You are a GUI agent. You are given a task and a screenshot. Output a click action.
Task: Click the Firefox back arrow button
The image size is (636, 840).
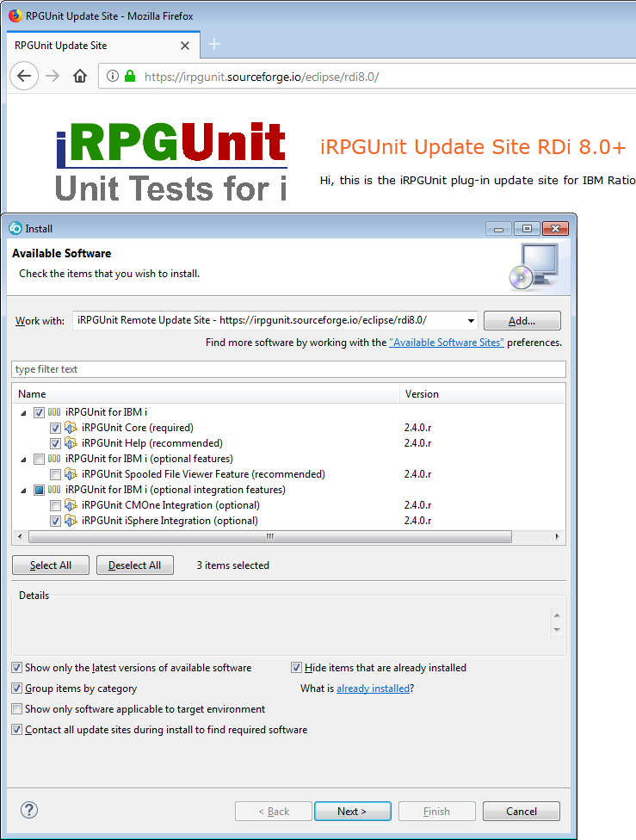(24, 76)
